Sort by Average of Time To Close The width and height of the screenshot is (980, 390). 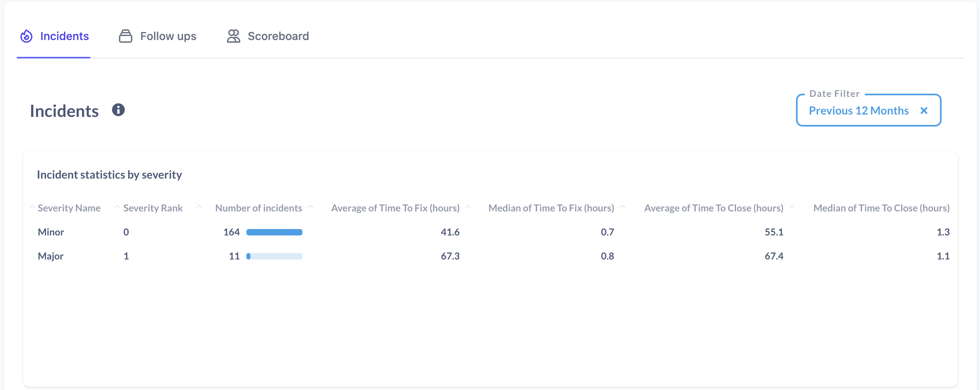click(714, 208)
